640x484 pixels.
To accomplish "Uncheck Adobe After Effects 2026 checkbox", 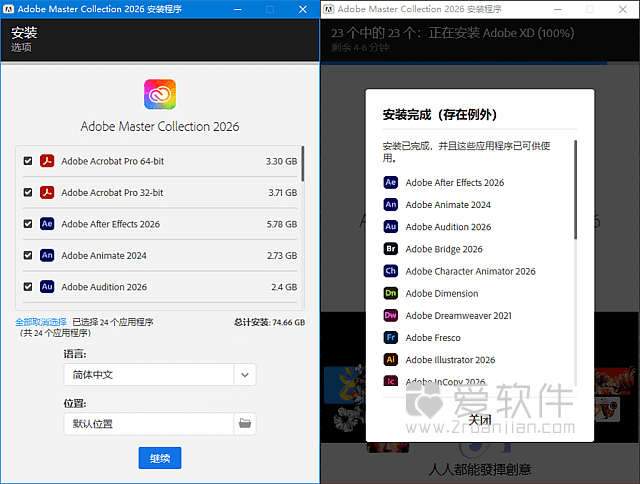I will [28, 224].
